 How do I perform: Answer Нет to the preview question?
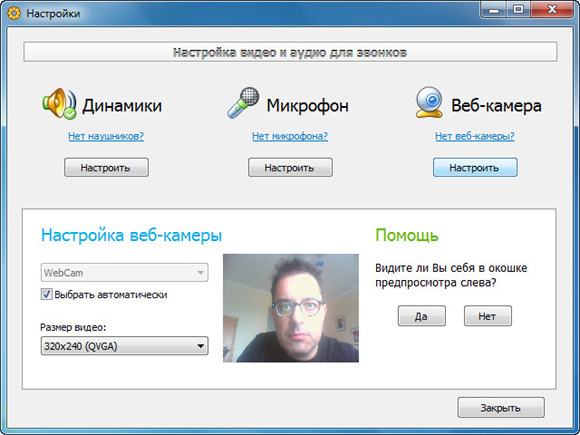pos(488,316)
